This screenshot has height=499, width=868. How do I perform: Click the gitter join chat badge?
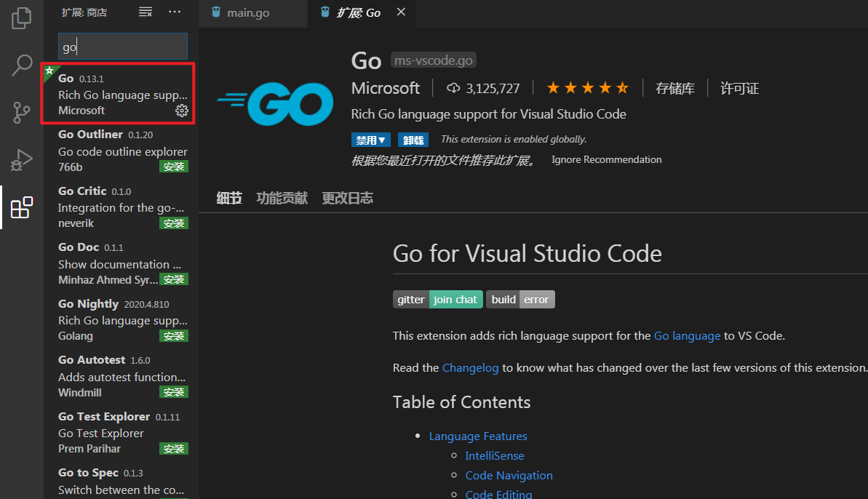[438, 299]
